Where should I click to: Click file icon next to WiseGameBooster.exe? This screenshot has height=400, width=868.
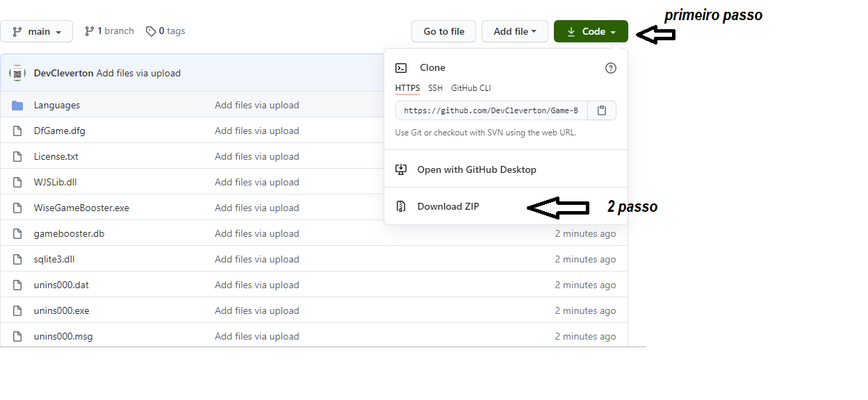click(x=18, y=208)
